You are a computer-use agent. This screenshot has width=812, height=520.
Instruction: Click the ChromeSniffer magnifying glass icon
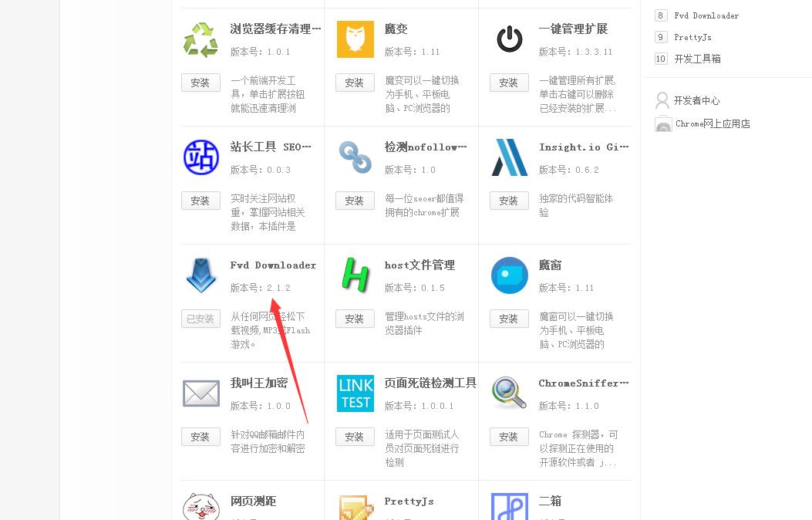tap(509, 393)
